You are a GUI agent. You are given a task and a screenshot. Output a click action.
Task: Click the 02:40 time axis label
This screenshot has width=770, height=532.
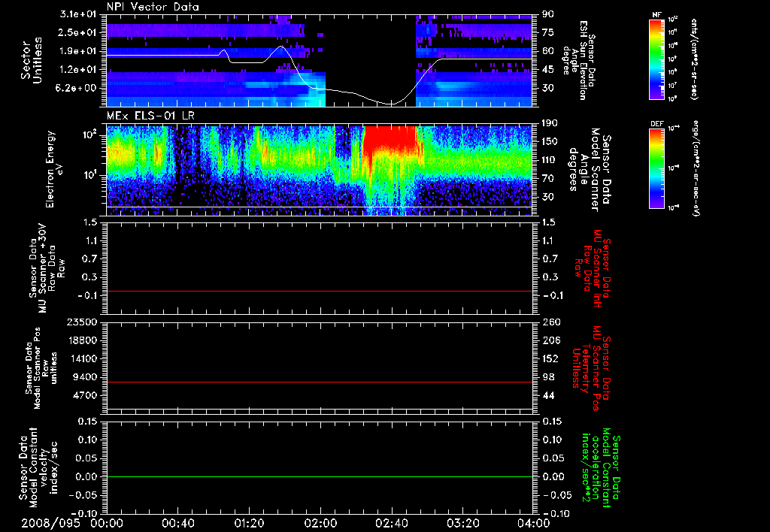pyautogui.click(x=391, y=523)
